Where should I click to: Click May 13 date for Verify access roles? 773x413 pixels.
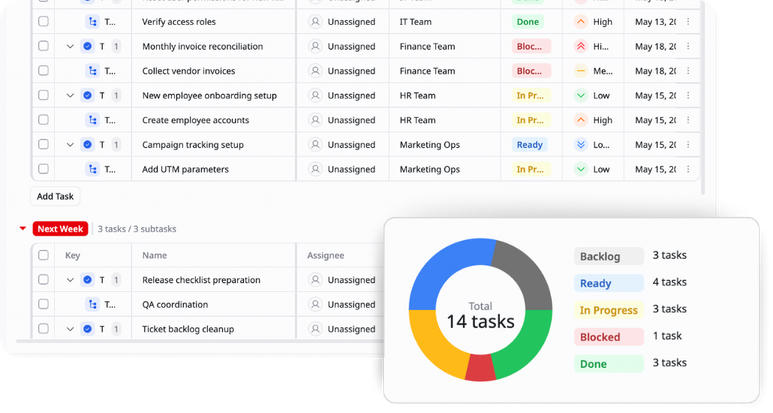(656, 22)
